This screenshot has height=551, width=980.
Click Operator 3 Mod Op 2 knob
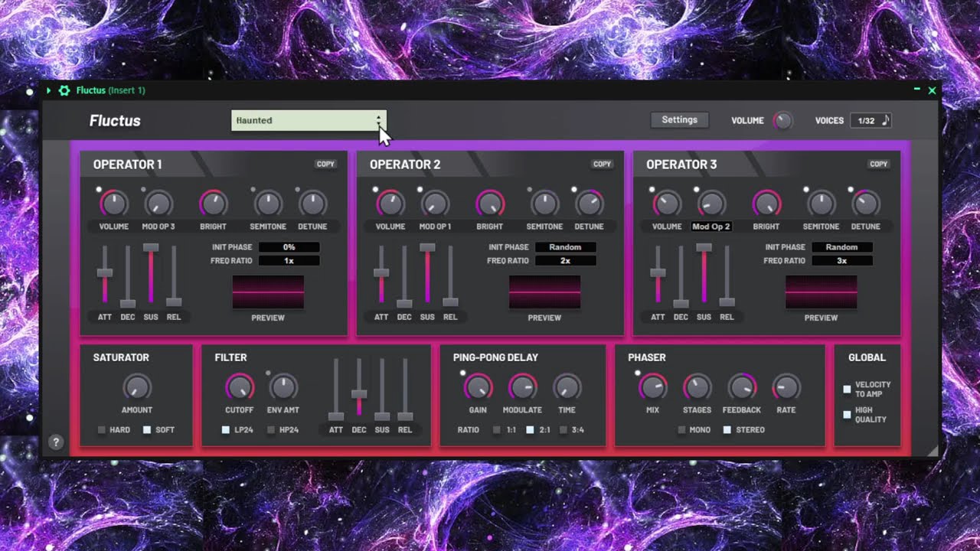711,204
